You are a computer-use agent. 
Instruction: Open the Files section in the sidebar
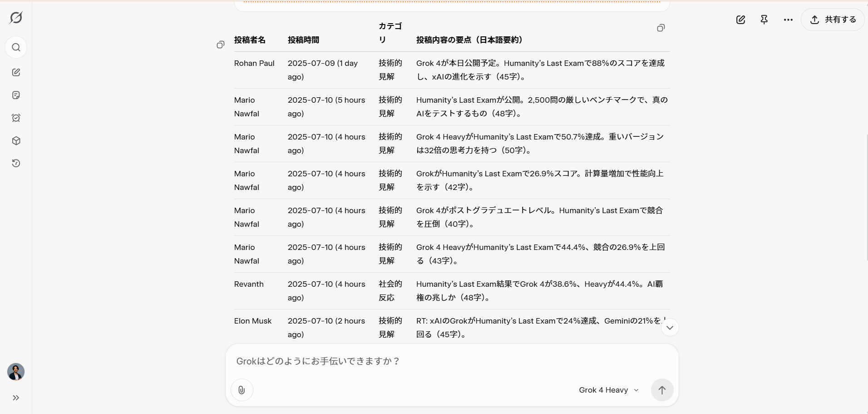coord(16,95)
